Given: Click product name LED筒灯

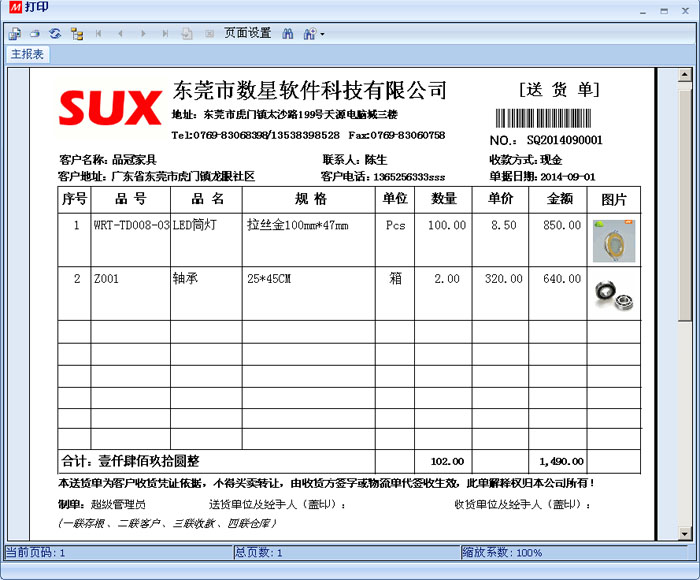Looking at the screenshot, I should point(195,225).
